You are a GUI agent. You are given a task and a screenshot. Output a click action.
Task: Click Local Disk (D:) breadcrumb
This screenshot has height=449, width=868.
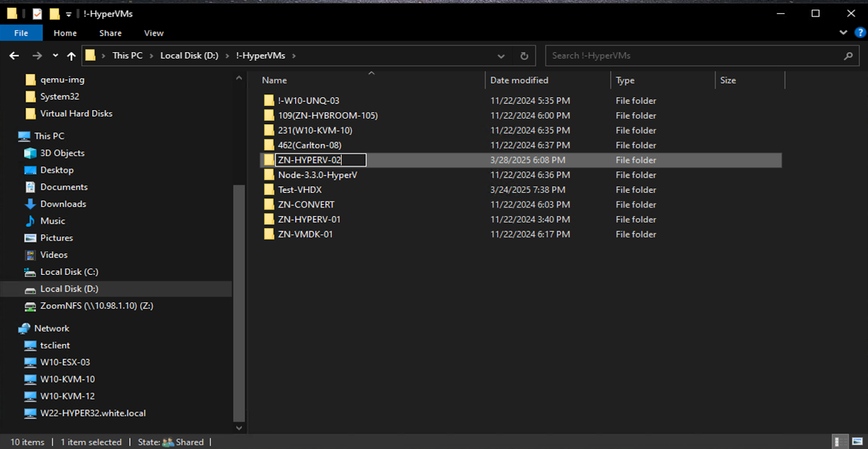click(189, 56)
